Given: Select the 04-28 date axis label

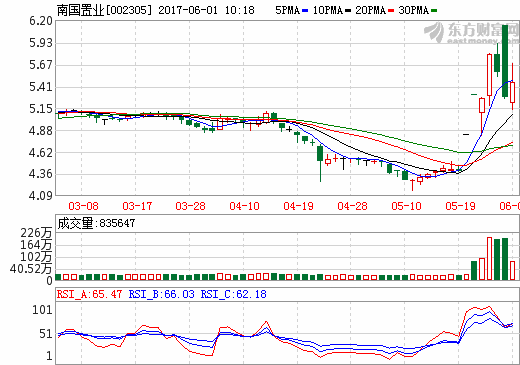Looking at the screenshot, I should 352,206.
